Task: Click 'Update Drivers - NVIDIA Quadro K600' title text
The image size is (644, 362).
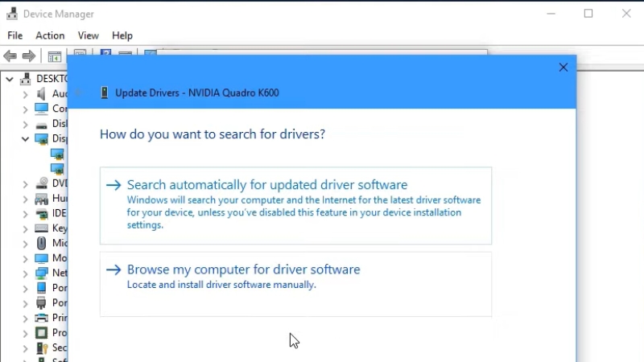Action: pos(196,93)
